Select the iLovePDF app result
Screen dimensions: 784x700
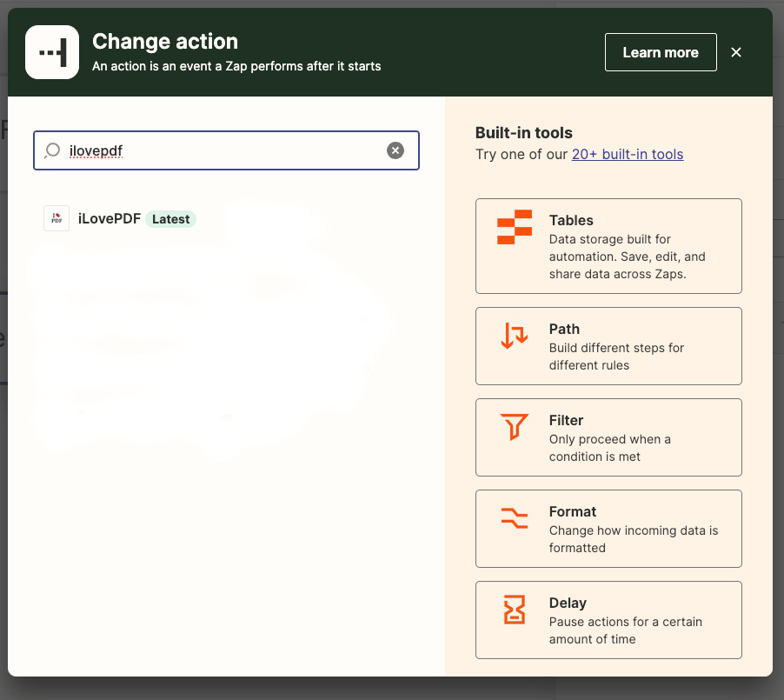click(119, 218)
